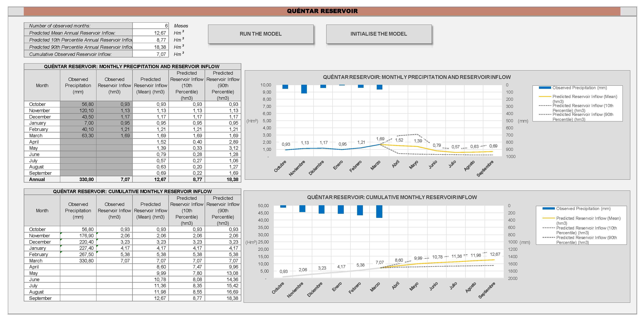Click the empty April observed precipitation cell
The height and width of the screenshot is (321, 644).
[78, 142]
